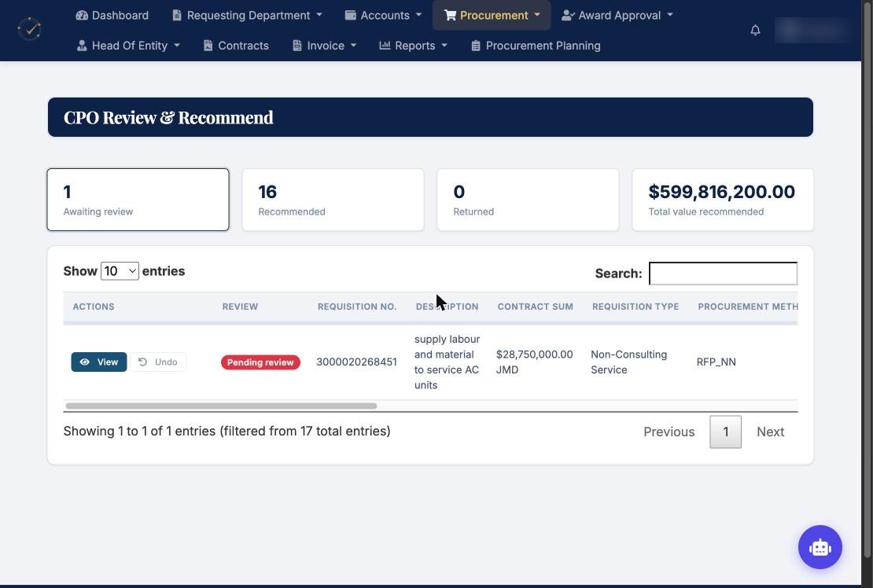This screenshot has height=588, width=873.
Task: Click the Head Of Entity person icon
Action: pos(82,46)
